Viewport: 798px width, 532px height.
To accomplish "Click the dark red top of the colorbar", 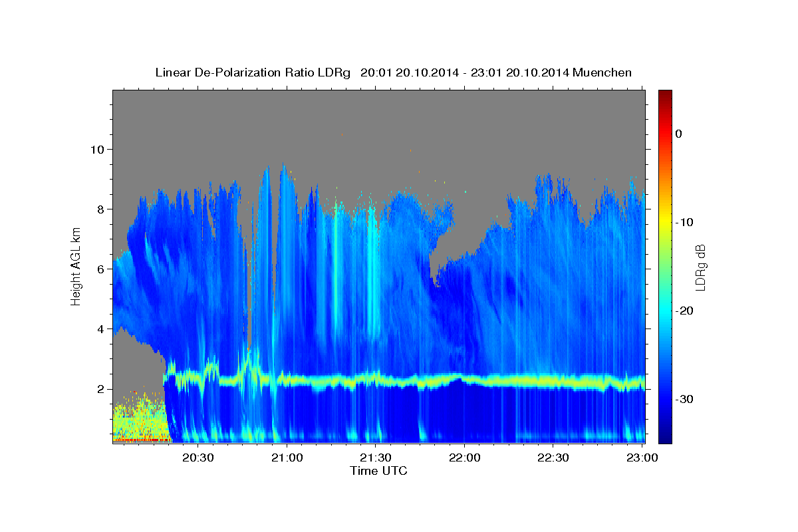I will click(x=665, y=96).
